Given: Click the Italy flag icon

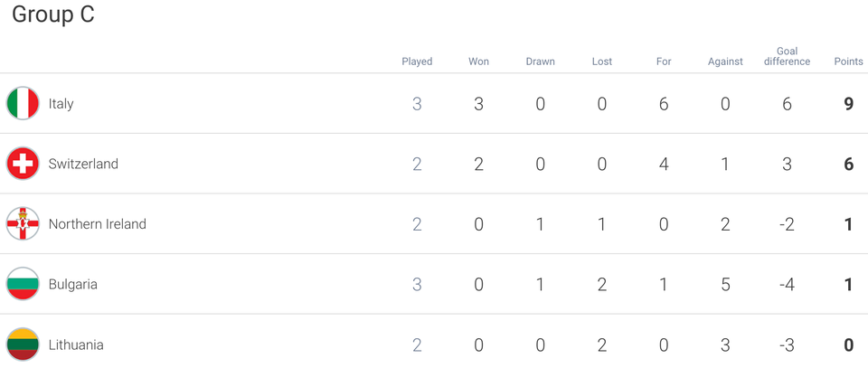Looking at the screenshot, I should pos(23,103).
